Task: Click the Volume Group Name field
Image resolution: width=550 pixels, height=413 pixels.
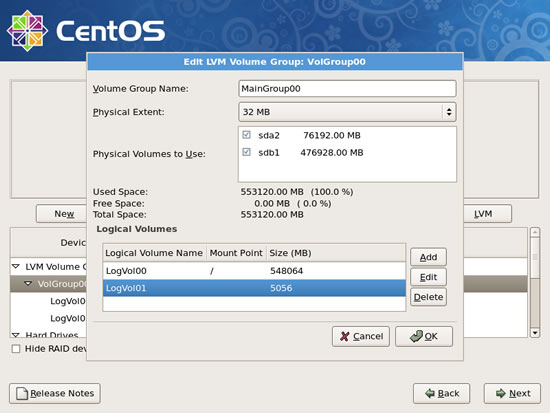Action: pos(347,88)
